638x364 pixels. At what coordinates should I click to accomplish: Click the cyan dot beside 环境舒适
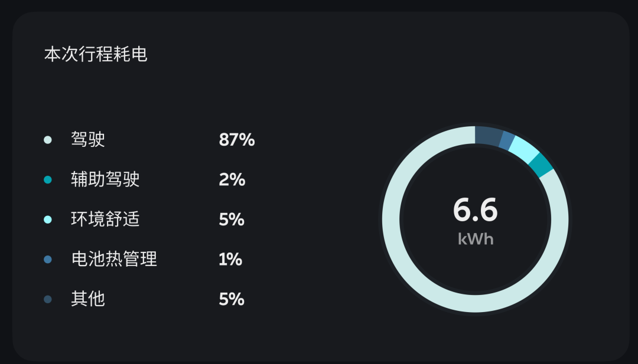click(x=48, y=219)
